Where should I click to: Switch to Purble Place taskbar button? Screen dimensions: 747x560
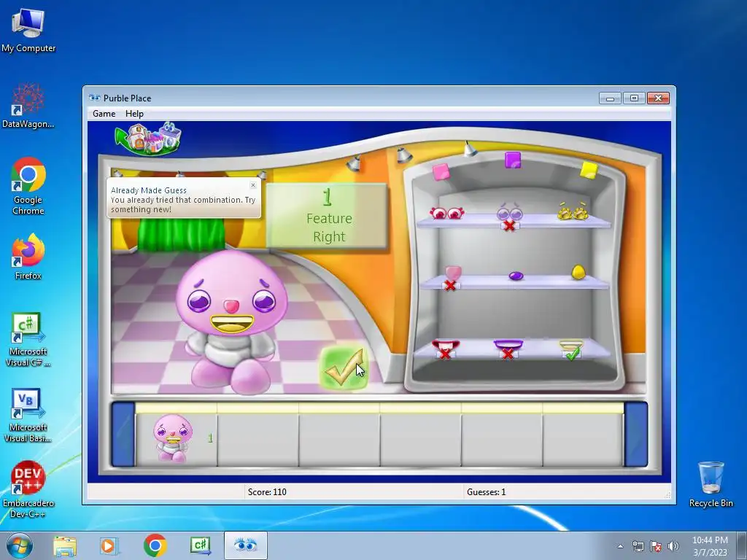pyautogui.click(x=245, y=545)
